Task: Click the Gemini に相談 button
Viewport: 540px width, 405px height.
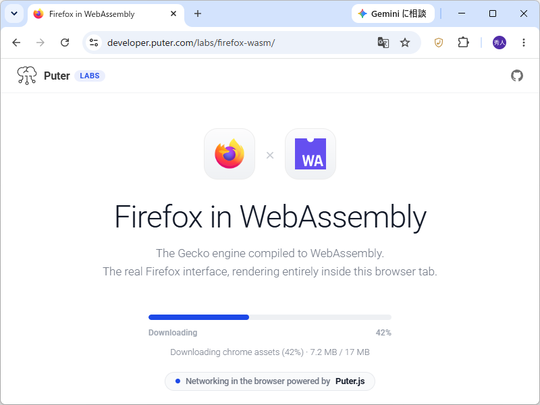Action: (x=393, y=14)
